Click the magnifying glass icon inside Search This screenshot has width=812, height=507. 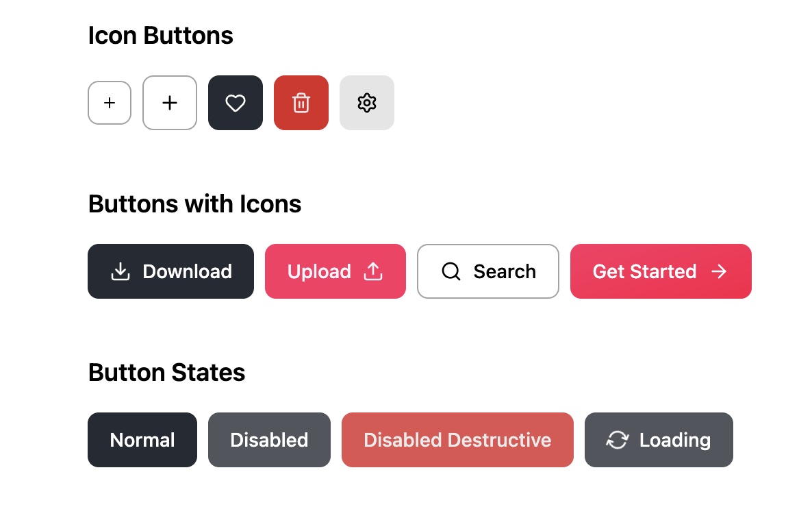pos(451,271)
